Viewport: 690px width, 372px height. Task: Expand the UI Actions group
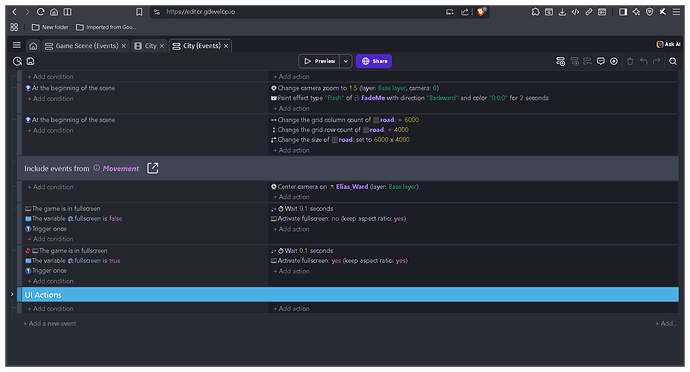[12, 294]
